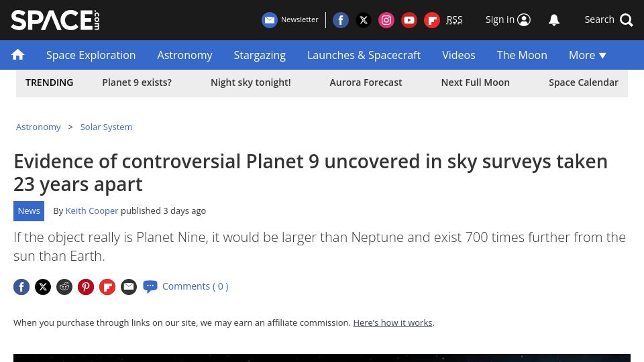Open trending Next Full Moon
Viewport: 644px width, 362px height.
[475, 82]
